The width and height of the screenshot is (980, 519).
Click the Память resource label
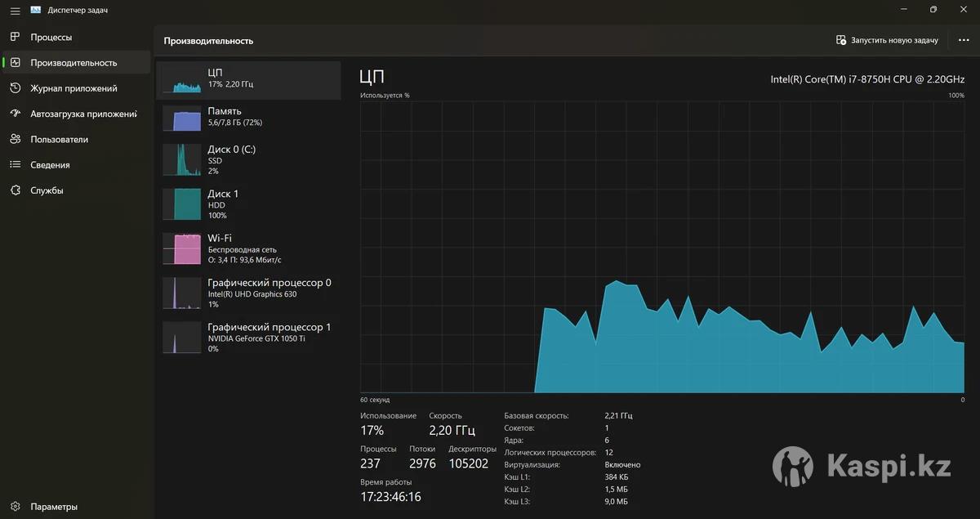[225, 111]
